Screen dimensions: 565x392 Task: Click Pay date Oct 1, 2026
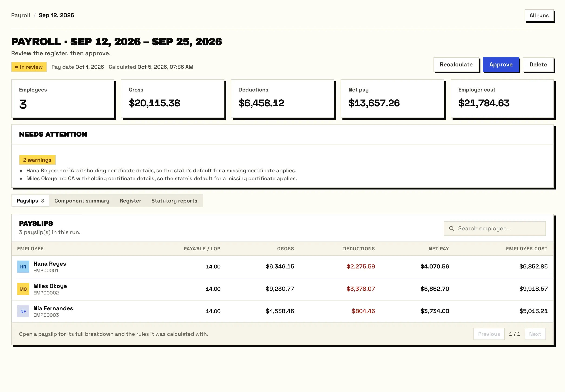pyautogui.click(x=78, y=67)
